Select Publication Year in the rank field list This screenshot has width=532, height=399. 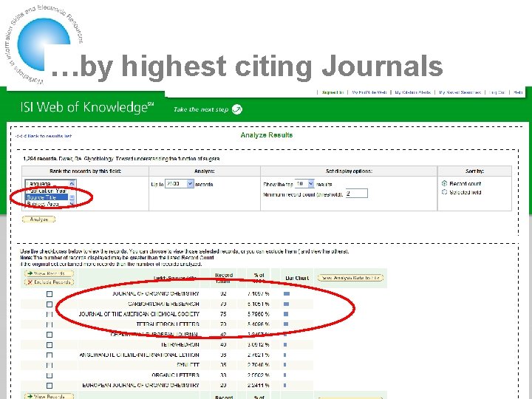tap(47, 191)
